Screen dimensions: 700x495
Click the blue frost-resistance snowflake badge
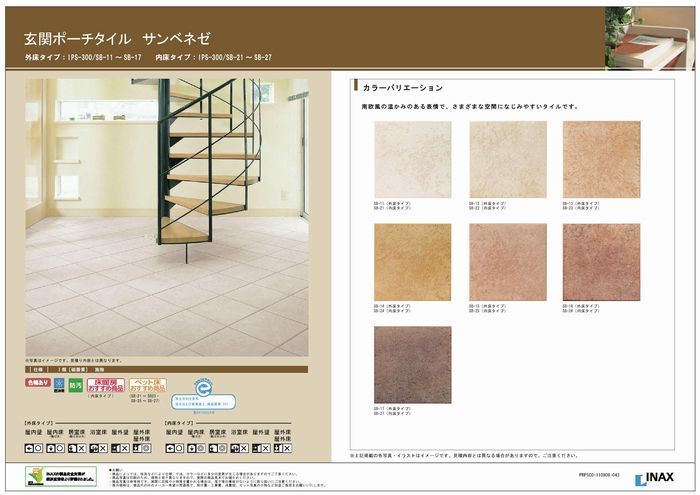(x=59, y=385)
